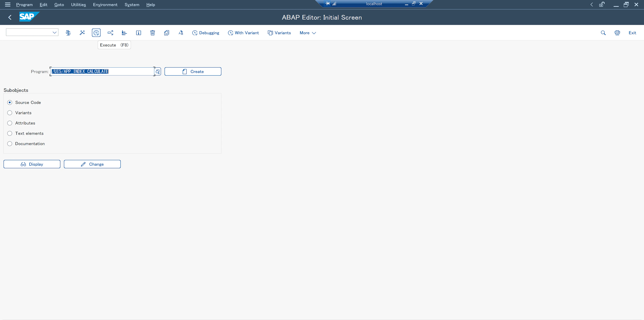Viewport: 644px width, 320px height.
Task: Open the information (i) toolbar icon
Action: pyautogui.click(x=138, y=33)
